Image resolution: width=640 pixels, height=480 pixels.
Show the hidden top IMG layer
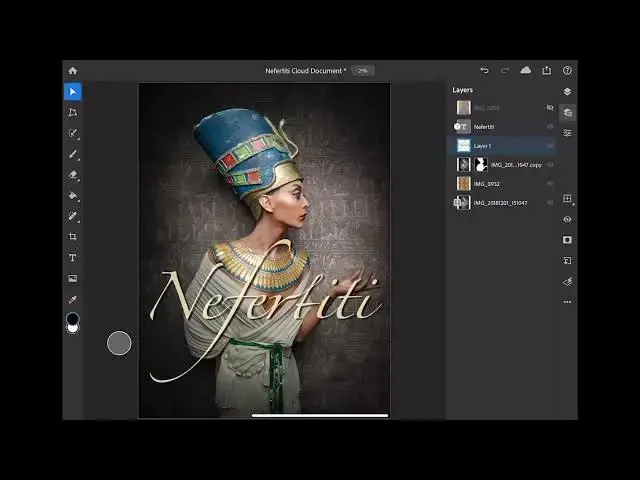pyautogui.click(x=550, y=108)
